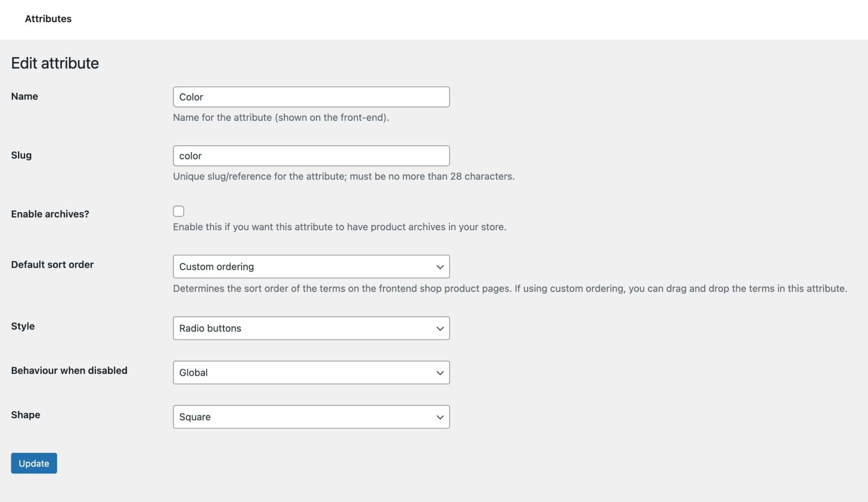The height and width of the screenshot is (502, 868).
Task: Open the Default sort order dropdown
Action: 311,266
